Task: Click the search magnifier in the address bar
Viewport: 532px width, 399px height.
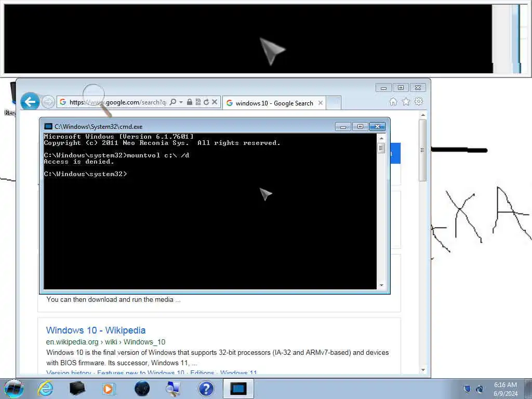Action: pyautogui.click(x=173, y=102)
